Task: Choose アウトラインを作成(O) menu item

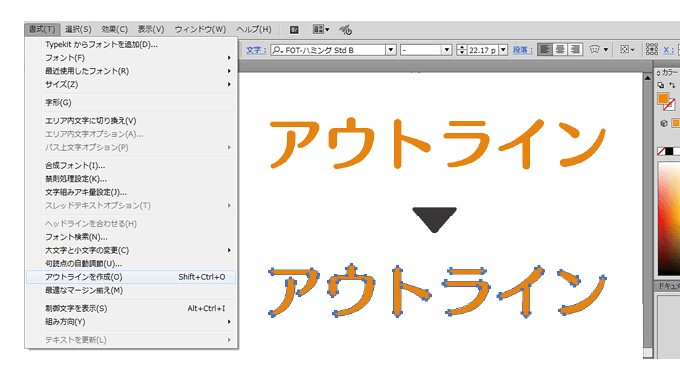Action: point(132,277)
